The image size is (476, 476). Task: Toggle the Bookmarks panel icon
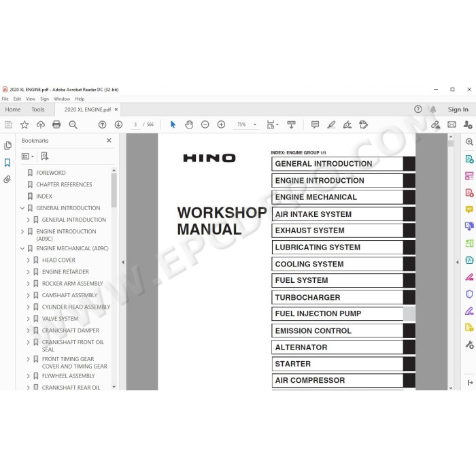7,163
